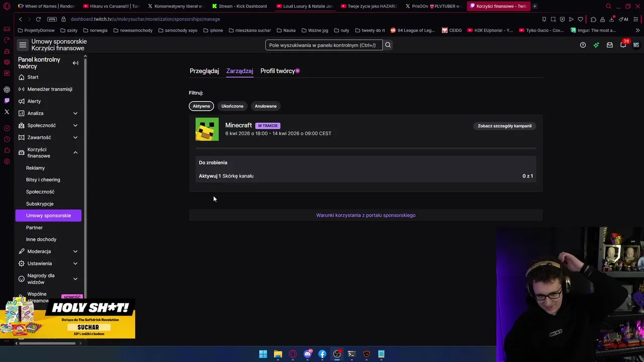644x362 pixels.
Task: Open Twitch icon in Opera sidebar
Action: point(7,101)
